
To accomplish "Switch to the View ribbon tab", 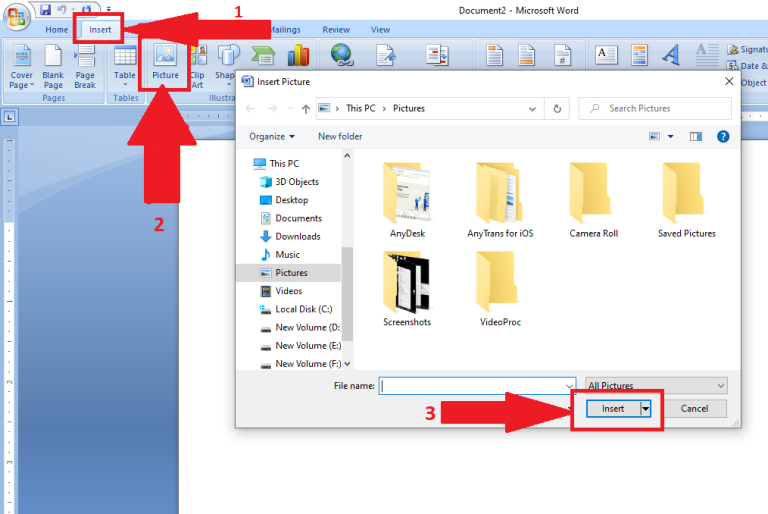I will point(380,29).
